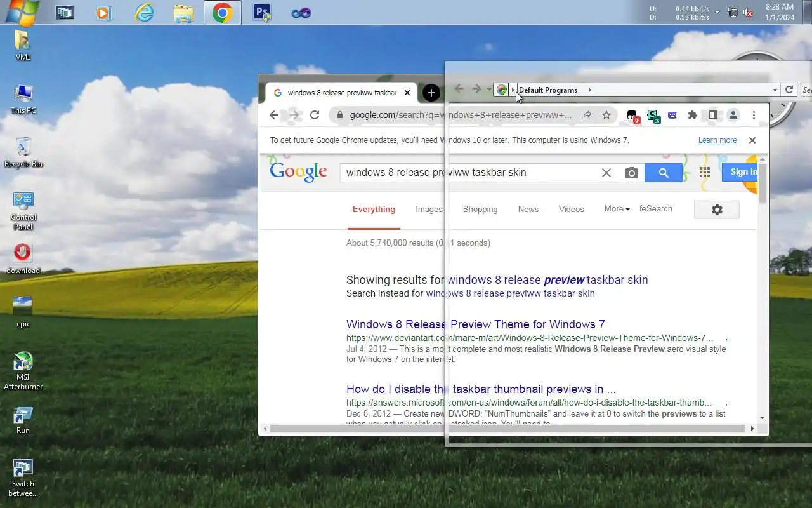Select the Everything results tab
The height and width of the screenshot is (508, 812).
click(x=374, y=210)
